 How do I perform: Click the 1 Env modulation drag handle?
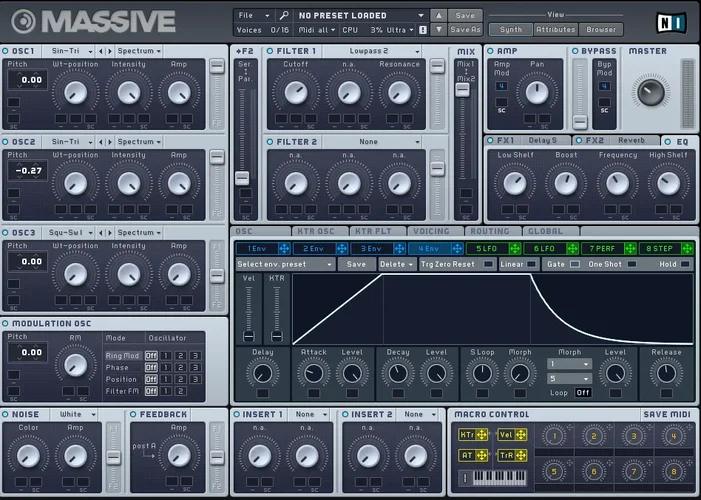pos(283,248)
